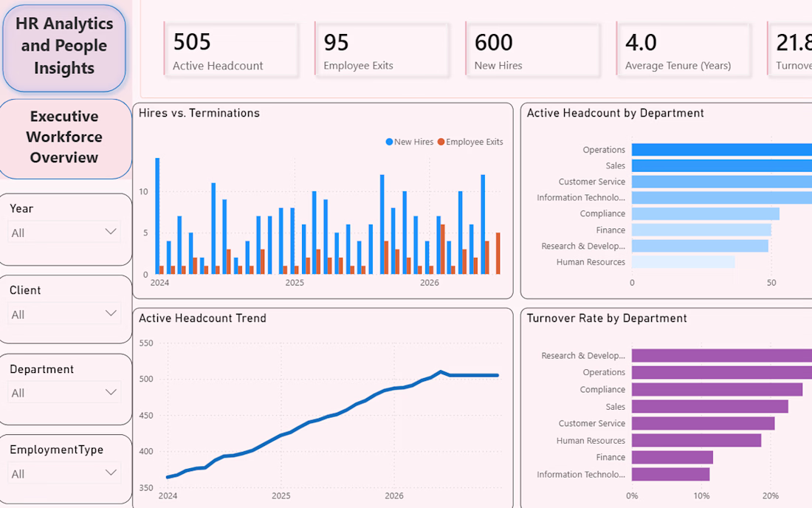Click the Compliance label in headcount chart
Screen dimensions: 812x508
(x=602, y=214)
